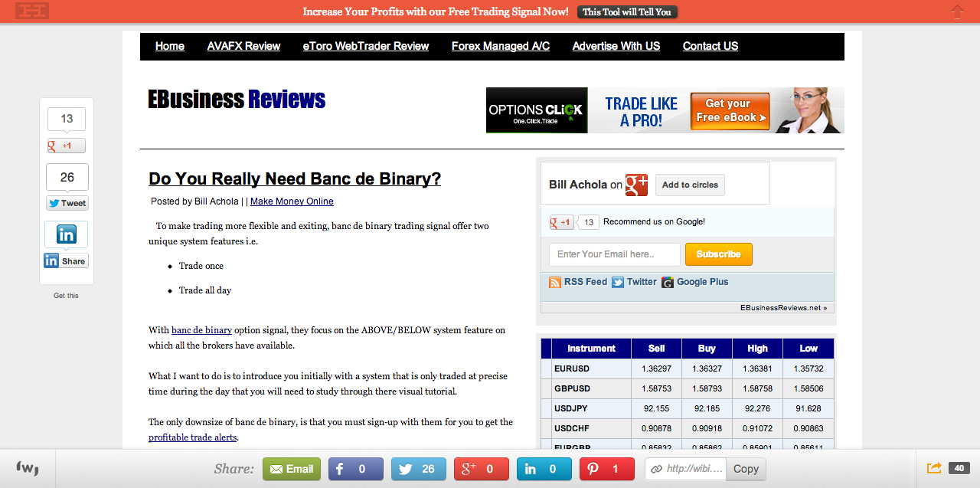Click the 13 count bubble in the floating widget
Viewport: 980px width, 488px height.
click(67, 119)
